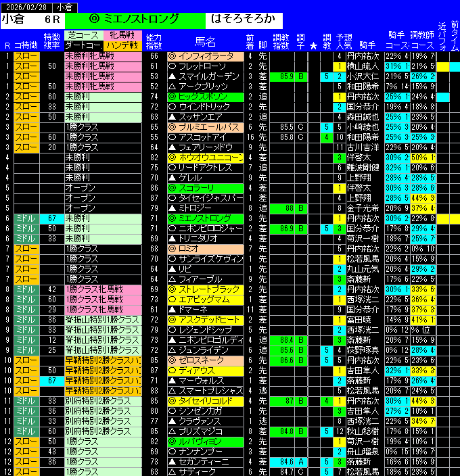Viewport: 460px width, 476px height.
Task: Select horse ビッグスボソン
Action: point(206,97)
